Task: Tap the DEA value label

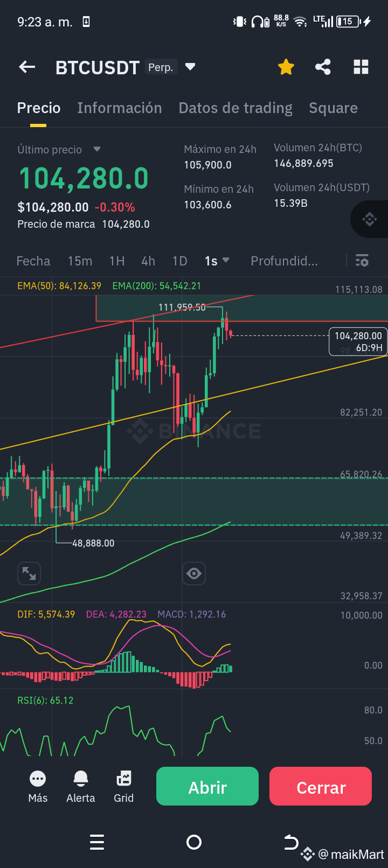Action: point(116,614)
